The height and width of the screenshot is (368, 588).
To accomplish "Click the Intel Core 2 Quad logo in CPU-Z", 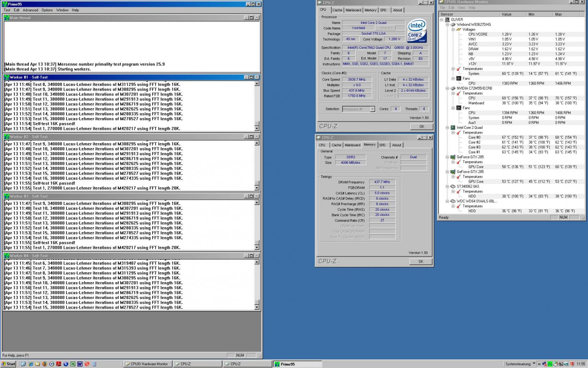I will (417, 31).
